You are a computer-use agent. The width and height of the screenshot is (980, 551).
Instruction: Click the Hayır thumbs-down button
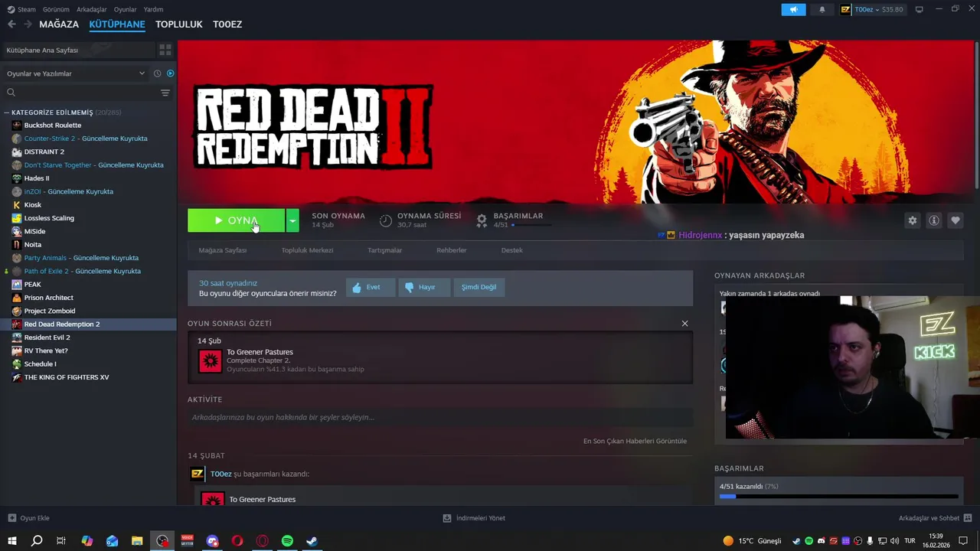(424, 288)
